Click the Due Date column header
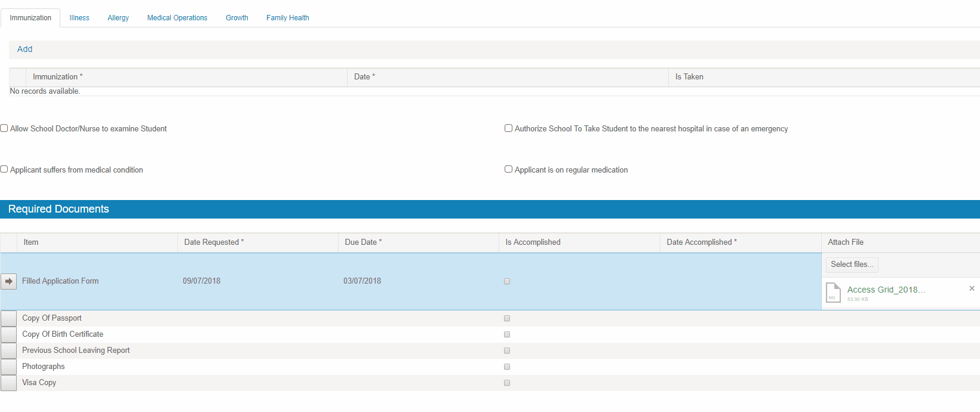Viewport: 980px width, 412px height. point(361,242)
